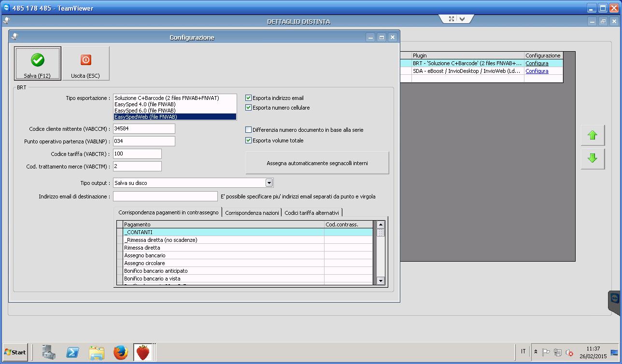Click the Cod.contrass. column header
This screenshot has width=622, height=364.
click(x=349, y=224)
